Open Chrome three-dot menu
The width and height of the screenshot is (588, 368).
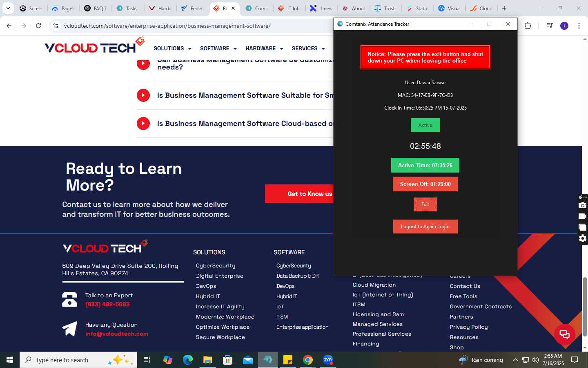pos(579,26)
